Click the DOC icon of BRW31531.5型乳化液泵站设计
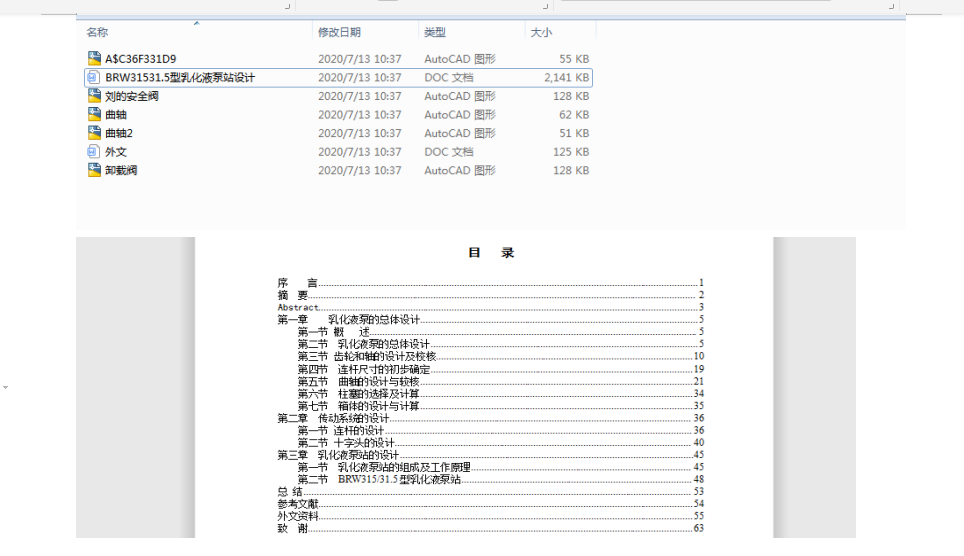The width and height of the screenshot is (964, 556). [x=93, y=77]
